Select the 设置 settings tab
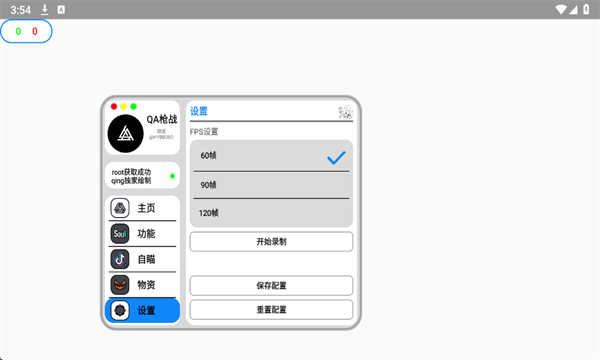This screenshot has width=600, height=360. 142,310
